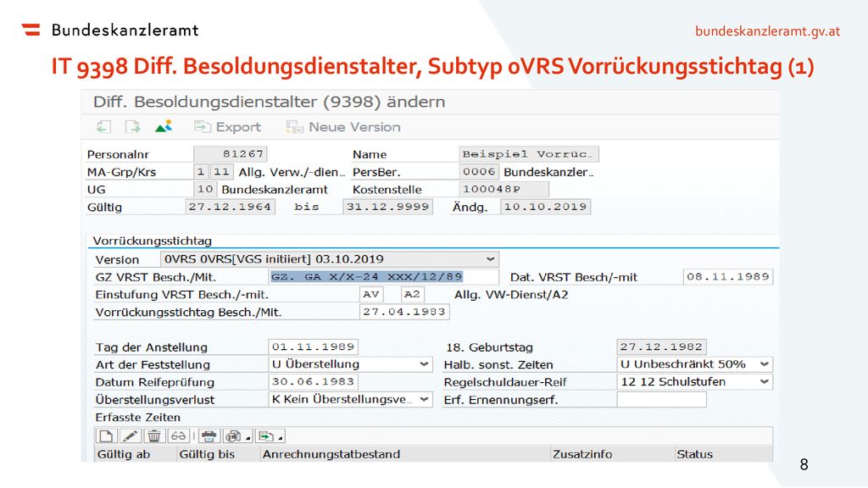
Task: Open the views menu icon next to the printer
Action: (x=237, y=436)
